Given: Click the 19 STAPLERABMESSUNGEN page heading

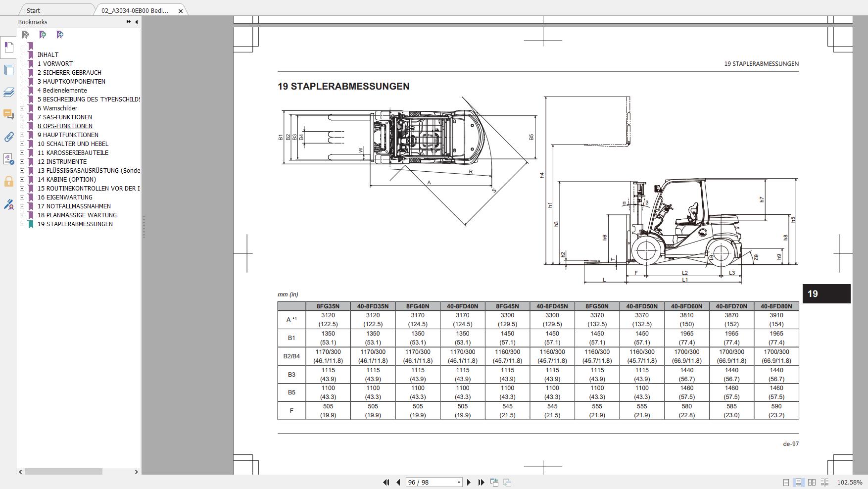Looking at the screenshot, I should pyautogui.click(x=343, y=86).
